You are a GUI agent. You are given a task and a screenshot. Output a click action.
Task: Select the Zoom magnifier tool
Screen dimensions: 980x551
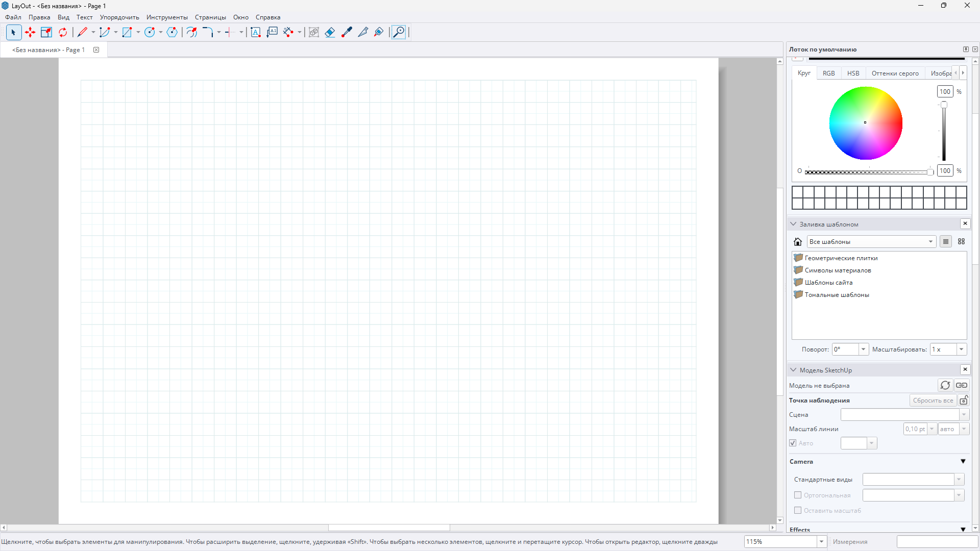[x=399, y=32]
